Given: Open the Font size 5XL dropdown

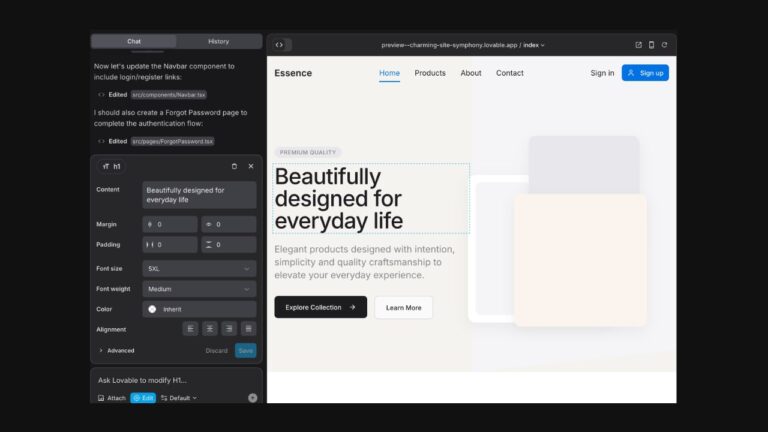Looking at the screenshot, I should click(199, 269).
